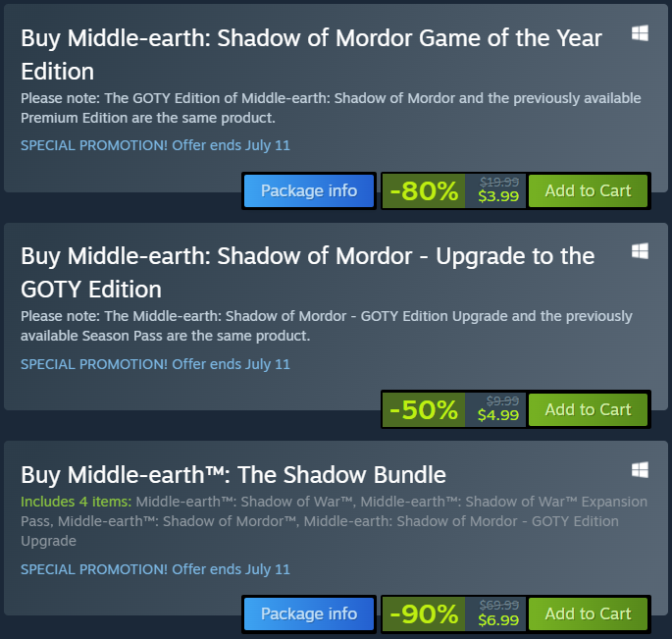The image size is (672, 639).
Task: Click the -50% discount badge
Action: pyautogui.click(x=424, y=409)
